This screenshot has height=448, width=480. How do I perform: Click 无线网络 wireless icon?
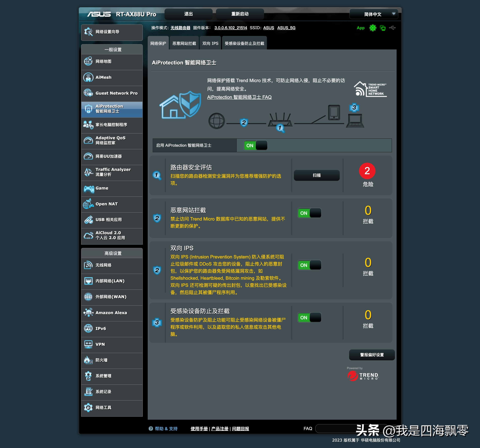(88, 265)
